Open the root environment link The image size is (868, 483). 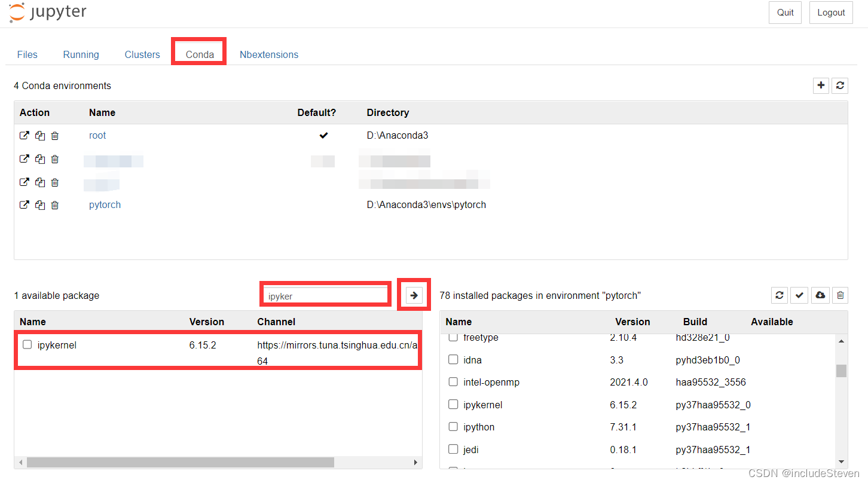97,136
